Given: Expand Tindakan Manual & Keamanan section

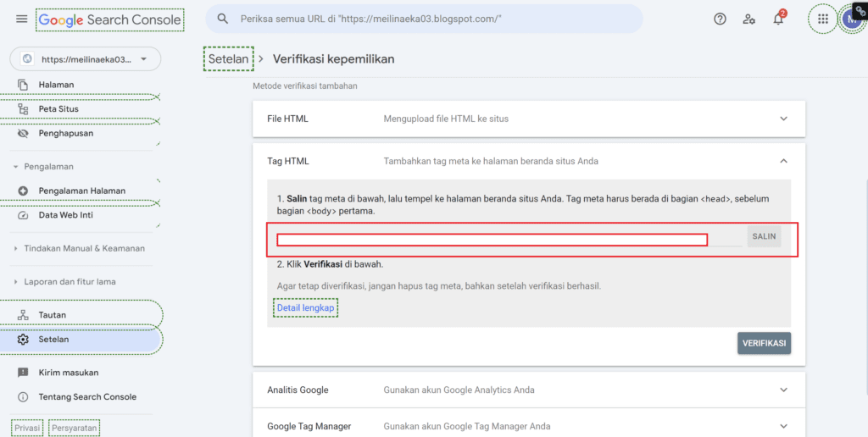Looking at the screenshot, I should click(15, 249).
